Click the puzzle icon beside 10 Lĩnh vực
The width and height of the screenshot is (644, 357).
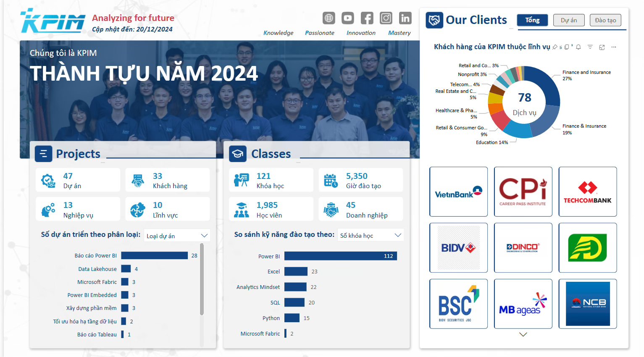click(138, 210)
